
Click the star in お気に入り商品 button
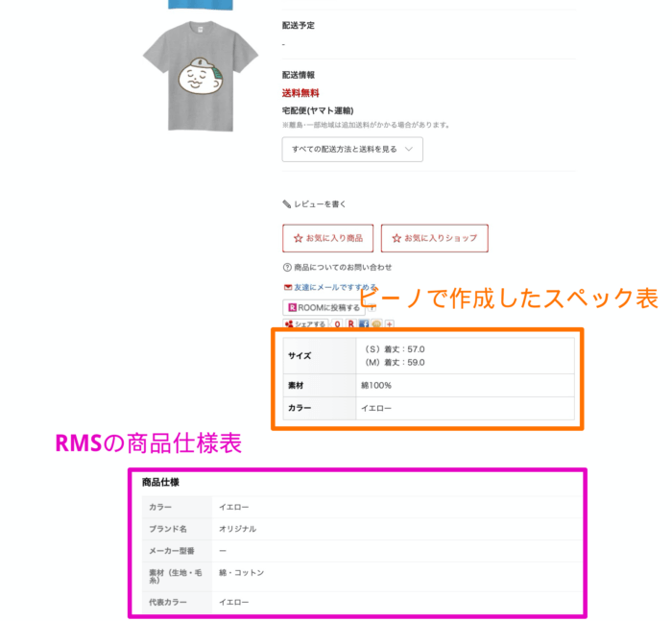(298, 238)
